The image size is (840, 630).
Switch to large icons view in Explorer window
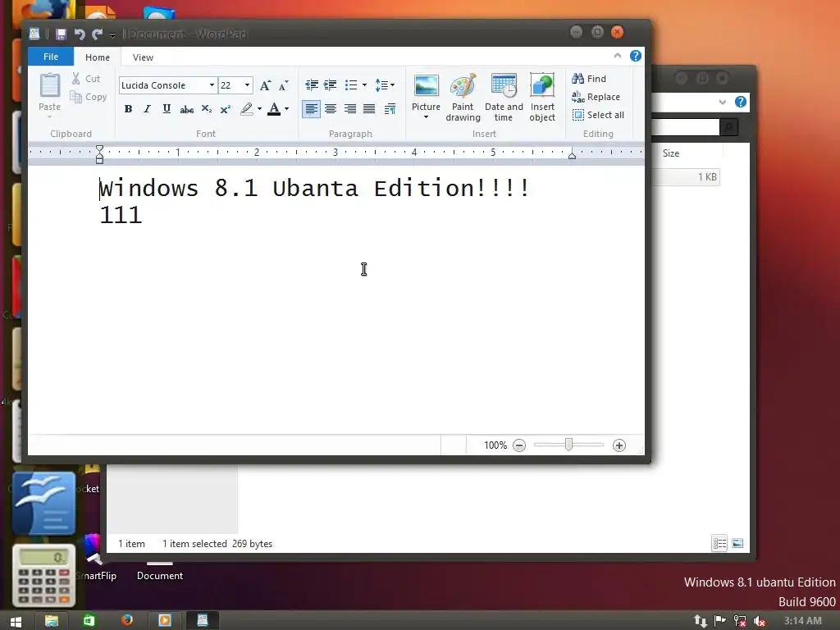point(737,543)
